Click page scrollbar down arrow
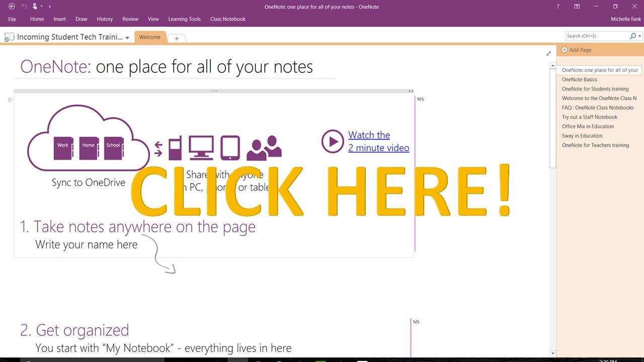 coord(552,353)
